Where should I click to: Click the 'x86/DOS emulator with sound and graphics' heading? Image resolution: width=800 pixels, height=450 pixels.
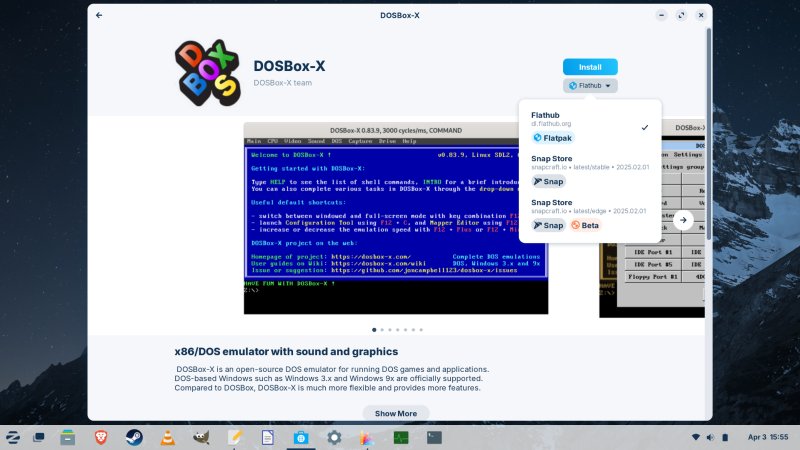click(x=286, y=352)
